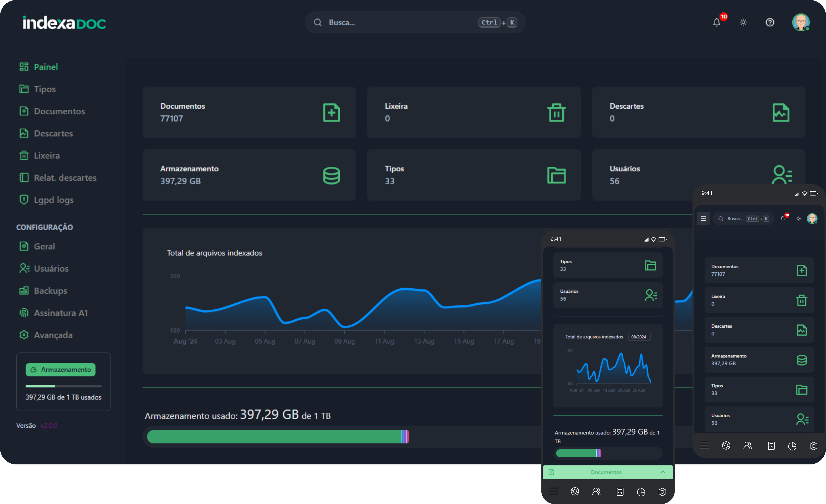Open Tipos in the sidebar
Viewport: 826px width, 504px height.
coord(38,89)
